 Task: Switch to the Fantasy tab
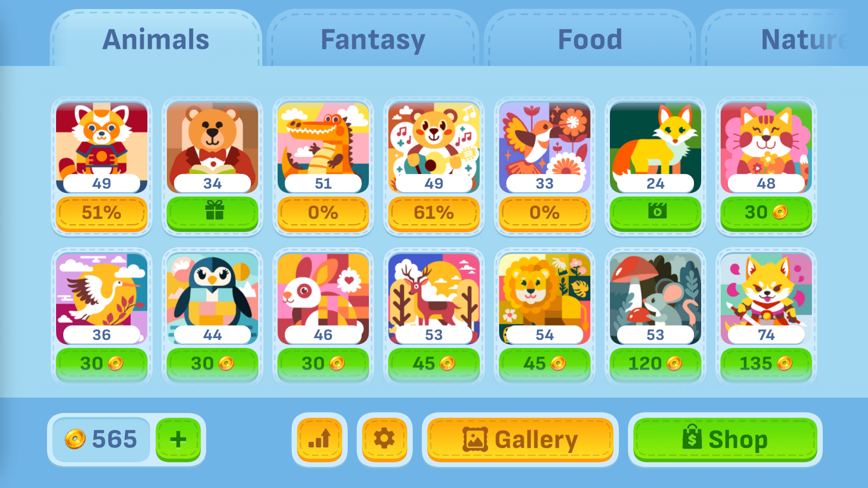click(373, 40)
